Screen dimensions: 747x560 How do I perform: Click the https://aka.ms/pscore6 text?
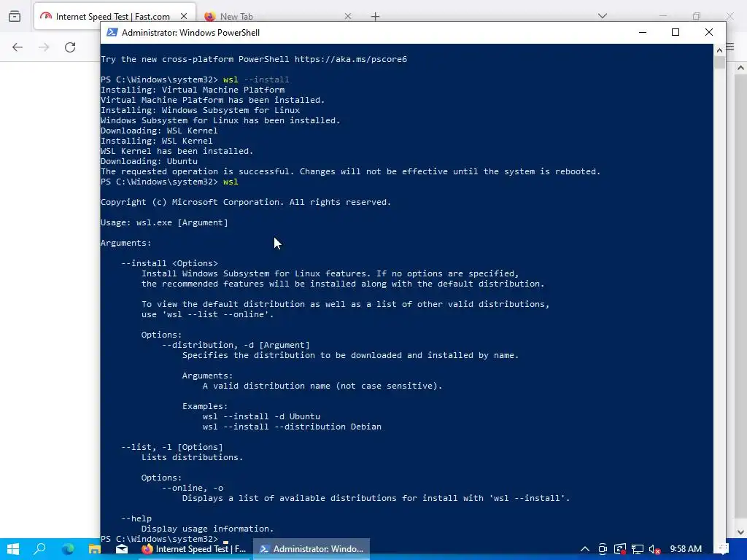[x=351, y=60]
